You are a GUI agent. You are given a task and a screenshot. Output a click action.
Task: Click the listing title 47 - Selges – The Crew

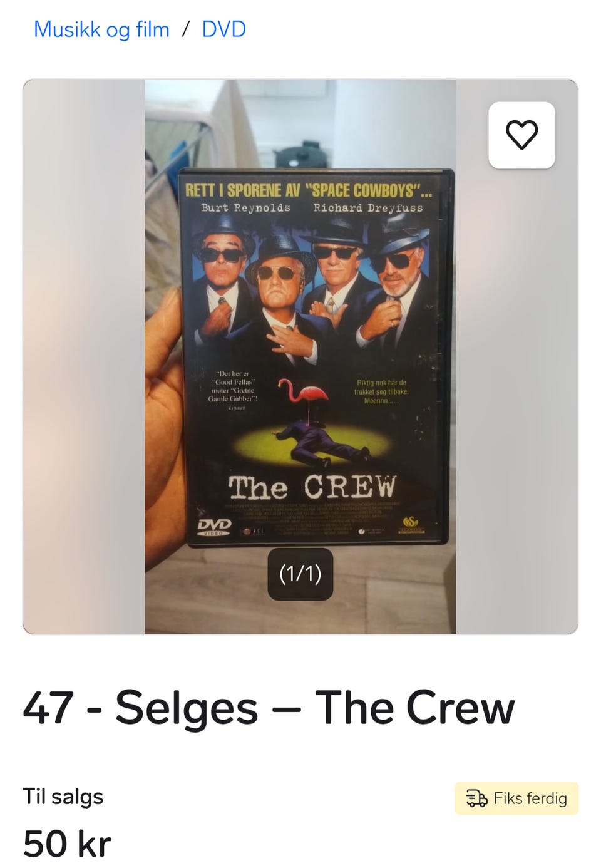(269, 708)
